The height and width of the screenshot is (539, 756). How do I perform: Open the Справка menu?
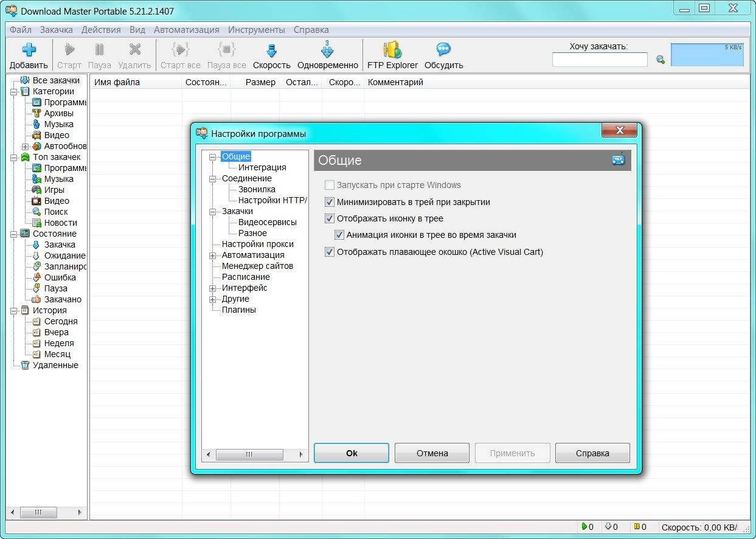(311, 29)
